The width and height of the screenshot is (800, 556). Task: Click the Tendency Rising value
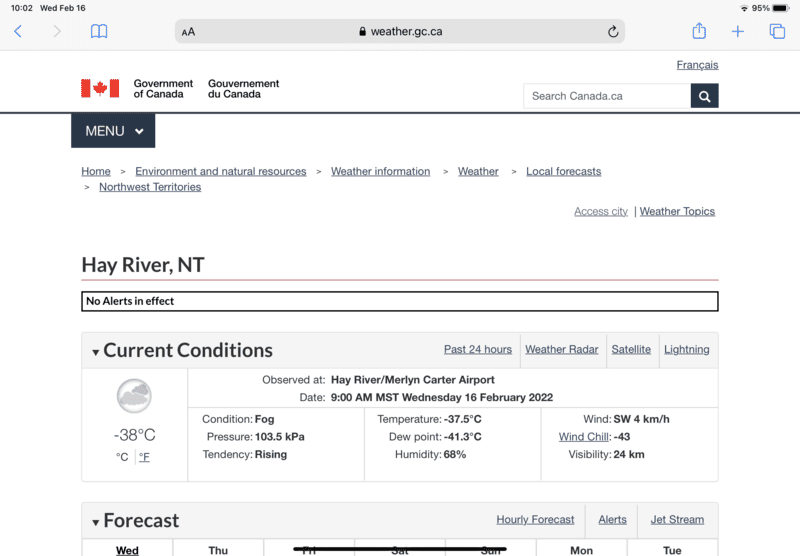271,454
